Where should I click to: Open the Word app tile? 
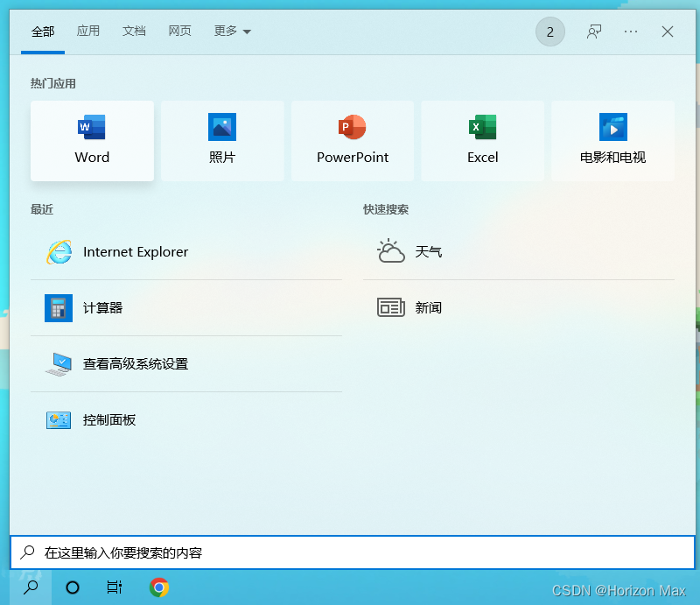(92, 141)
